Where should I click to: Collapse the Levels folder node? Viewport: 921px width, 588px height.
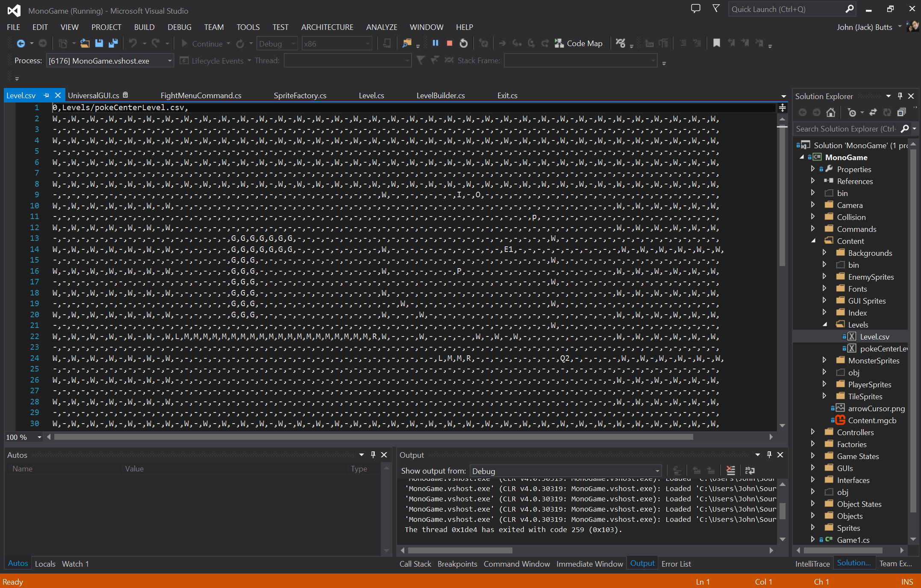[x=824, y=325]
